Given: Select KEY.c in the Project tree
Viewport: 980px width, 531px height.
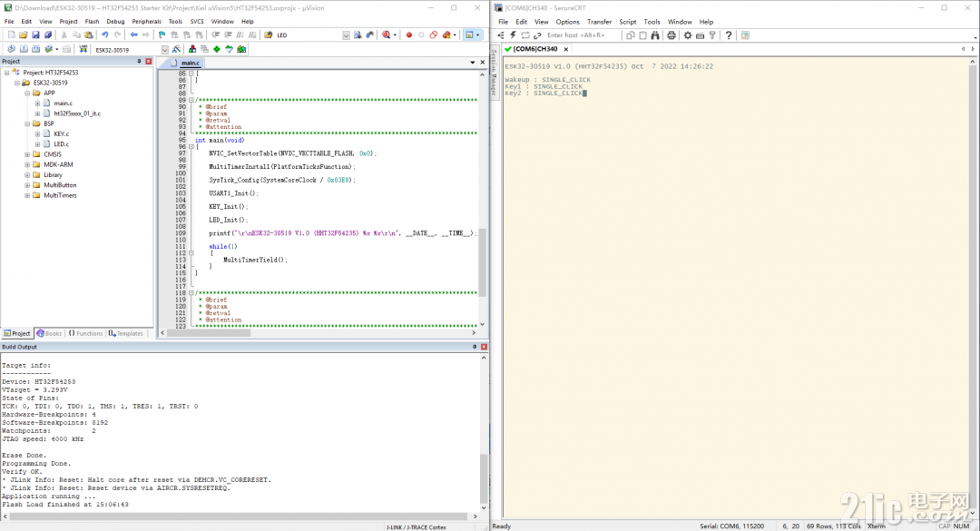Looking at the screenshot, I should click(x=62, y=133).
